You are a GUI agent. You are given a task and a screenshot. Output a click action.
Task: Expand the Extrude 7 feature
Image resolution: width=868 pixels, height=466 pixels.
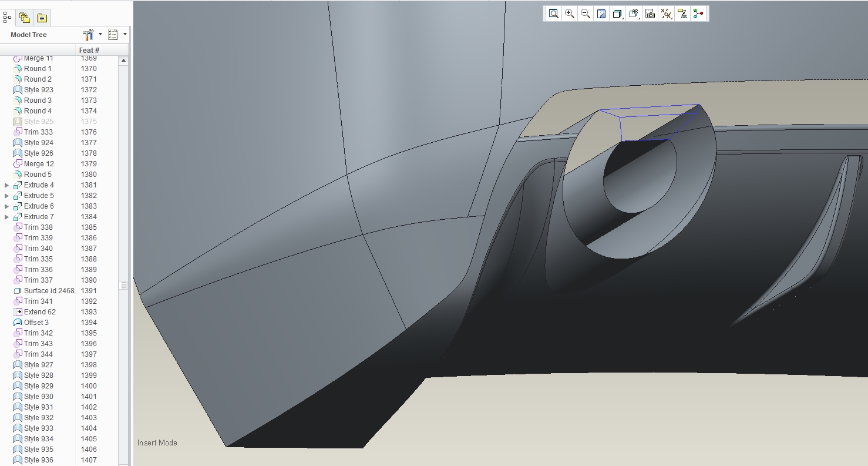pos(7,217)
